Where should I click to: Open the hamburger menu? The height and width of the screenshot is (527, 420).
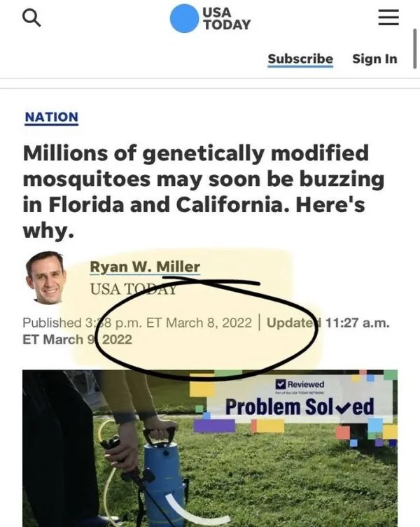coord(388,18)
